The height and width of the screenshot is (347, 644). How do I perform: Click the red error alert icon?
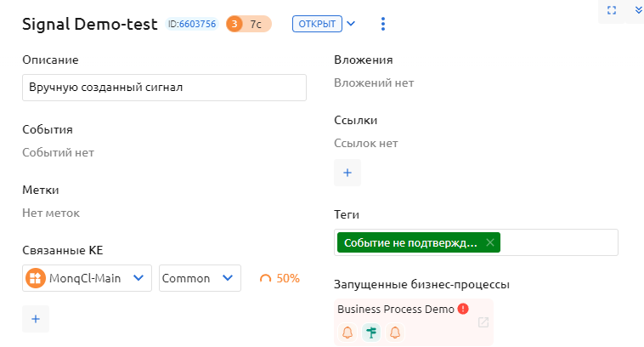pos(463,310)
